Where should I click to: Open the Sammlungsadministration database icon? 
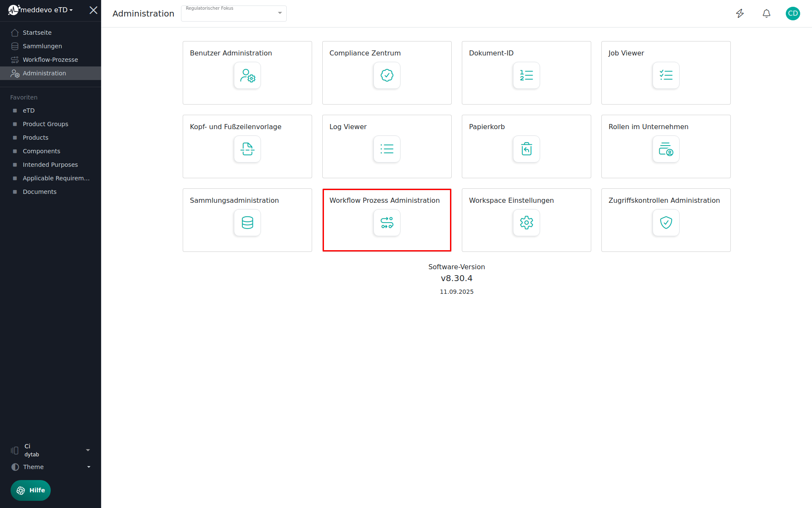point(247,223)
